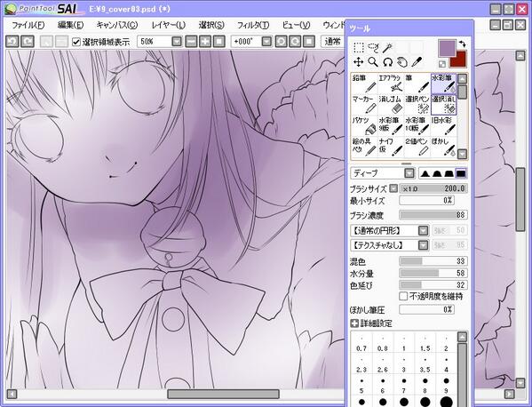Open the 【通常の円形】 brush shape dropdown
This screenshot has width=532, height=407.
click(423, 231)
